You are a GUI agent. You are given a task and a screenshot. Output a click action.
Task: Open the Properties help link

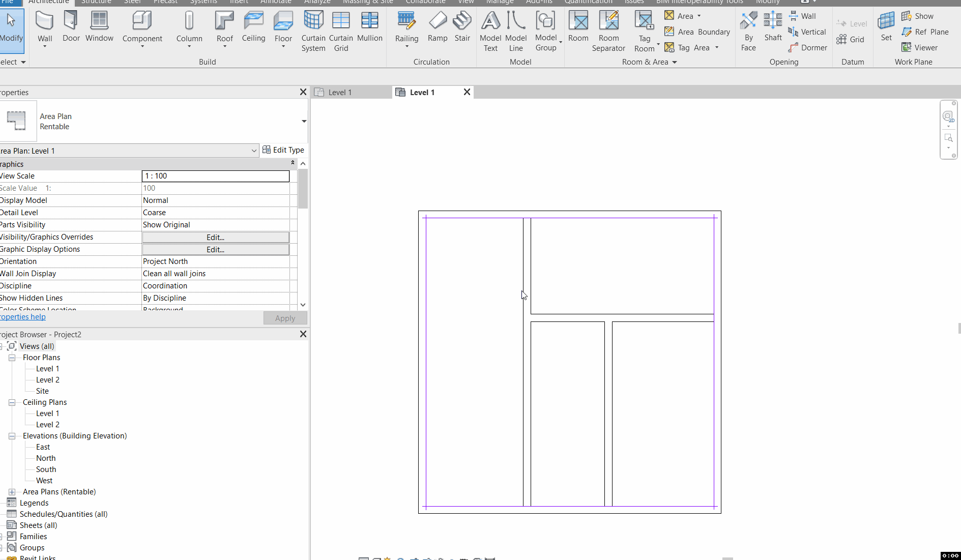coord(23,316)
